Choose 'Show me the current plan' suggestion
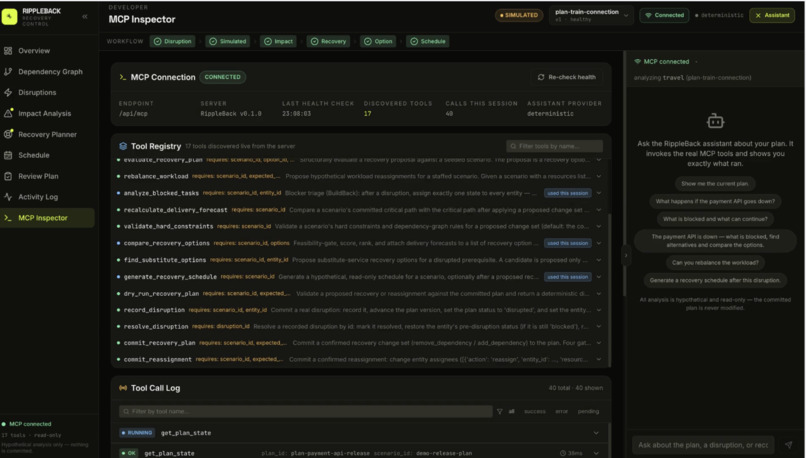 (x=715, y=184)
